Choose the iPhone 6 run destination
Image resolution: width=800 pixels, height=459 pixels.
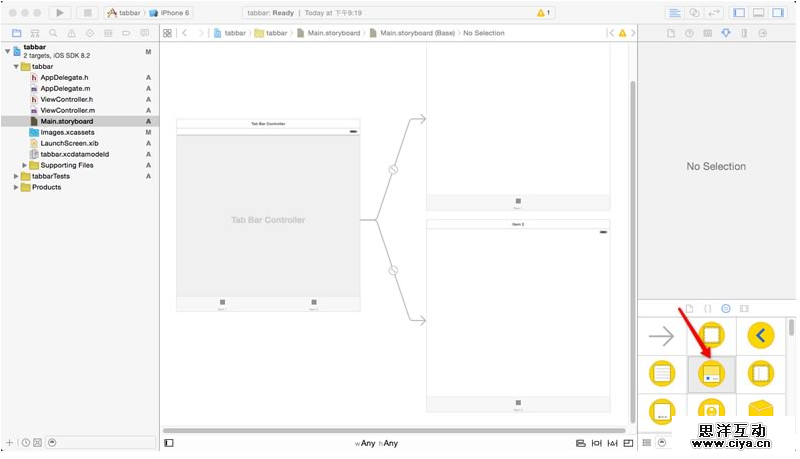tap(169, 13)
